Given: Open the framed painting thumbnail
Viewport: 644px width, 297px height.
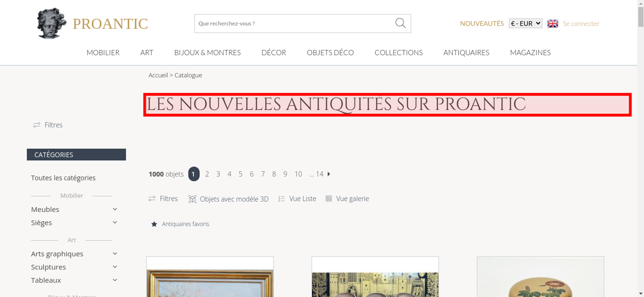Looking at the screenshot, I should point(210,277).
